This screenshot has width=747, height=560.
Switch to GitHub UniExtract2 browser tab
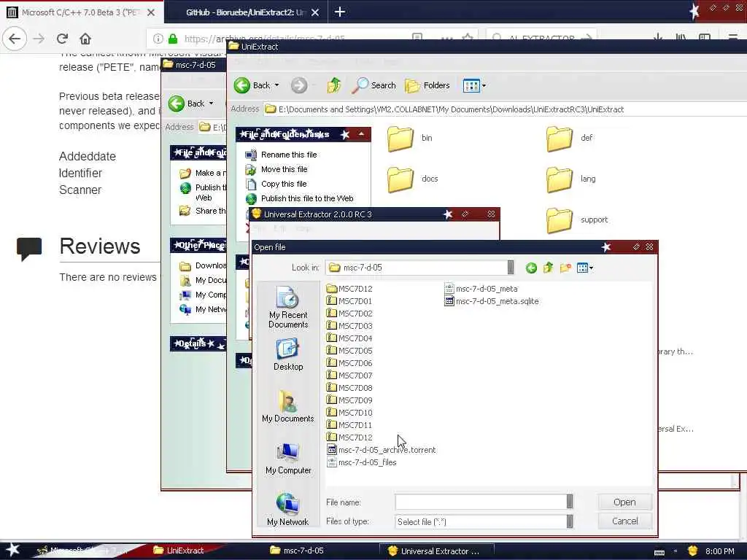click(245, 12)
